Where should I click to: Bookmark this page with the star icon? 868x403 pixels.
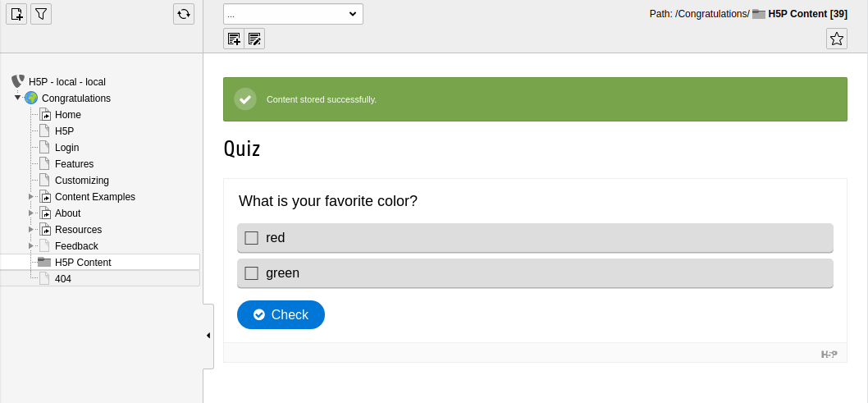point(837,39)
